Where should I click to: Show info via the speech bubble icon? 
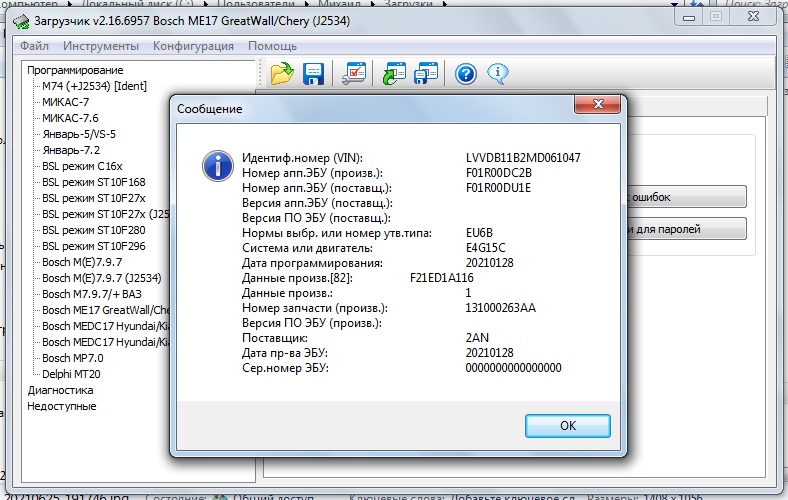pyautogui.click(x=498, y=73)
